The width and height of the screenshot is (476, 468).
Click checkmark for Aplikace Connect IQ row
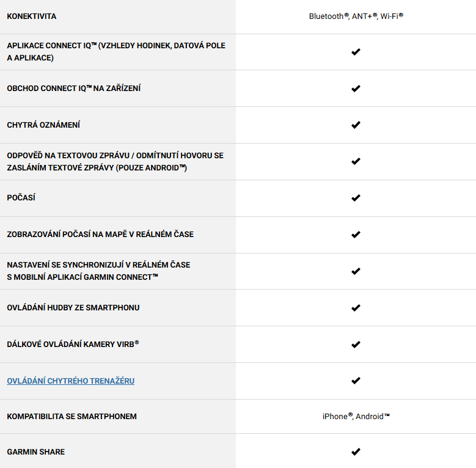(356, 52)
